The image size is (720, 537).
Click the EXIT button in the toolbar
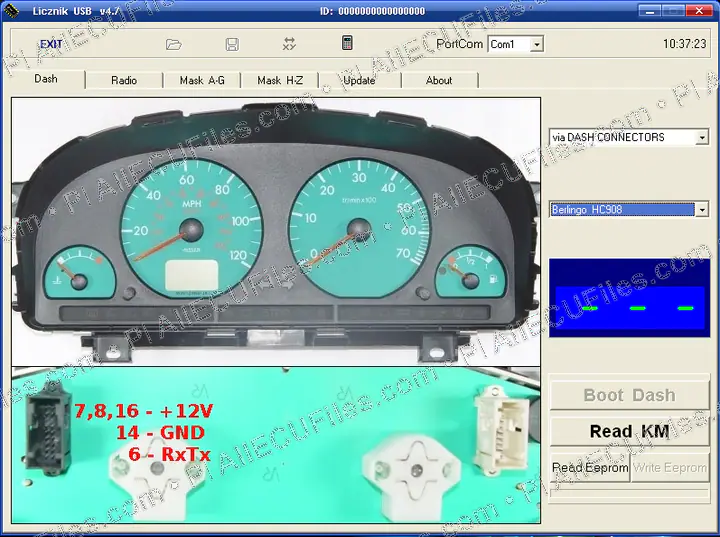tap(51, 44)
